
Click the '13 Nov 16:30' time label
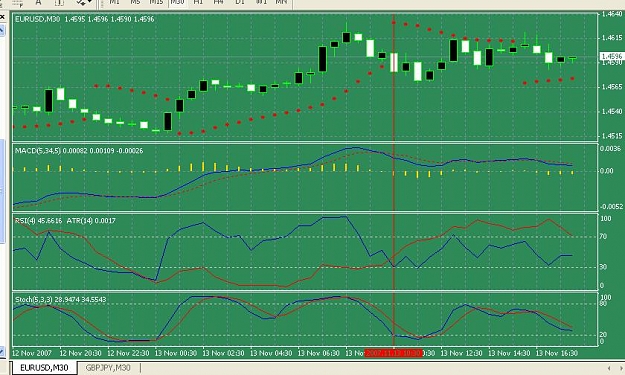pos(557,353)
